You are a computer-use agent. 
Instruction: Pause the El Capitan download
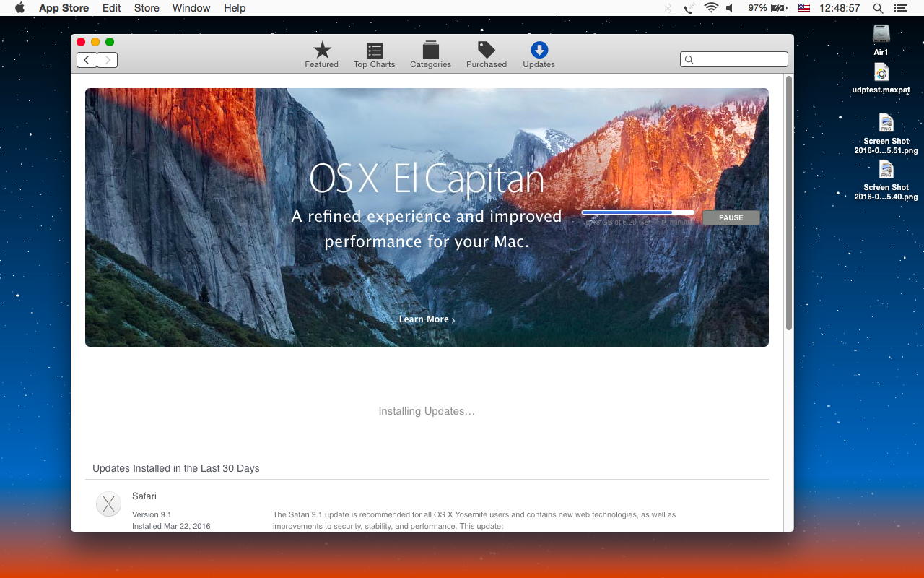click(731, 217)
